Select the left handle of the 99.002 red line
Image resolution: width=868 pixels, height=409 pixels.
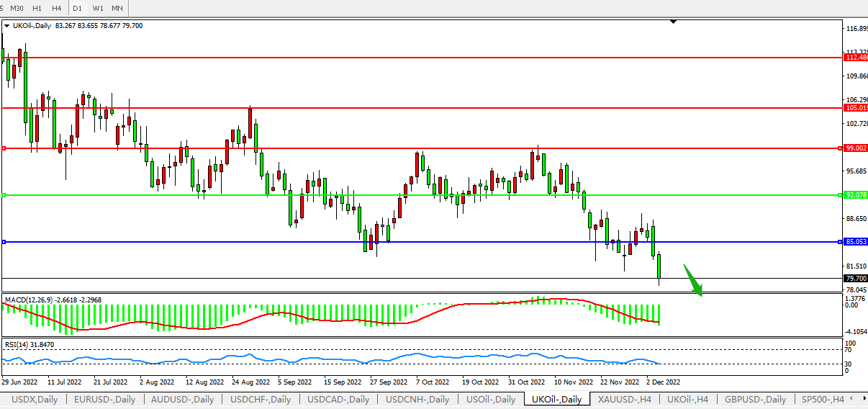click(x=4, y=148)
